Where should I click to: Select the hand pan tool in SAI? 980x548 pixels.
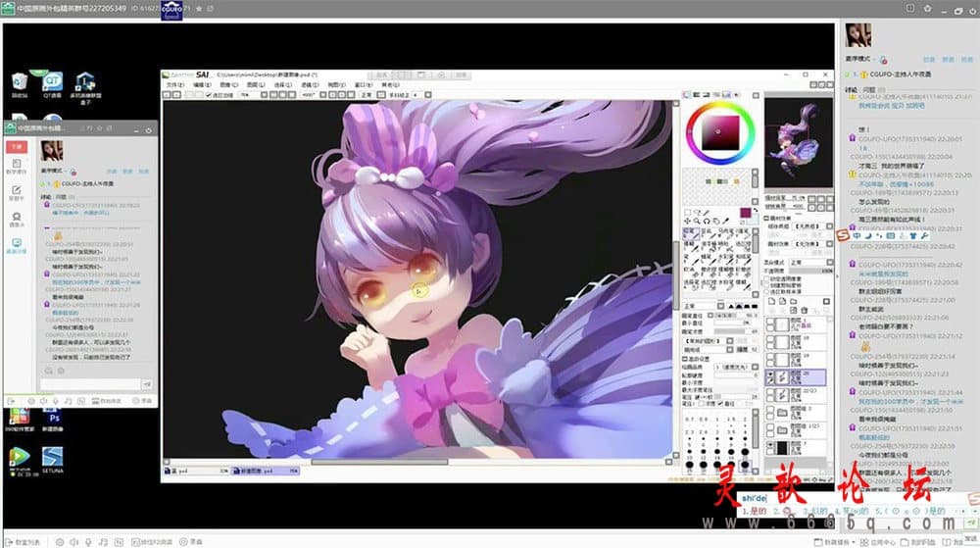716,221
